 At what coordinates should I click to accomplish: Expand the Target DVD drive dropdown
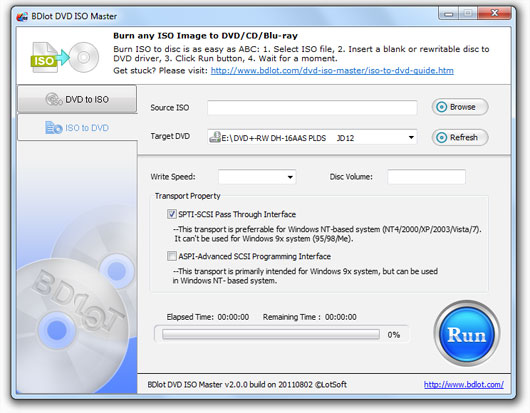pos(411,138)
